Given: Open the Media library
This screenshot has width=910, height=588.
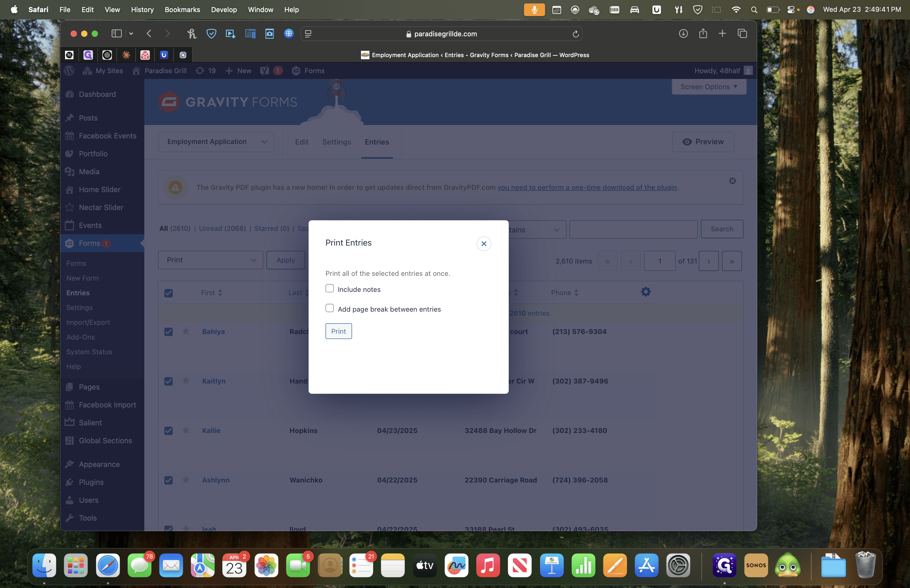Looking at the screenshot, I should [89, 172].
